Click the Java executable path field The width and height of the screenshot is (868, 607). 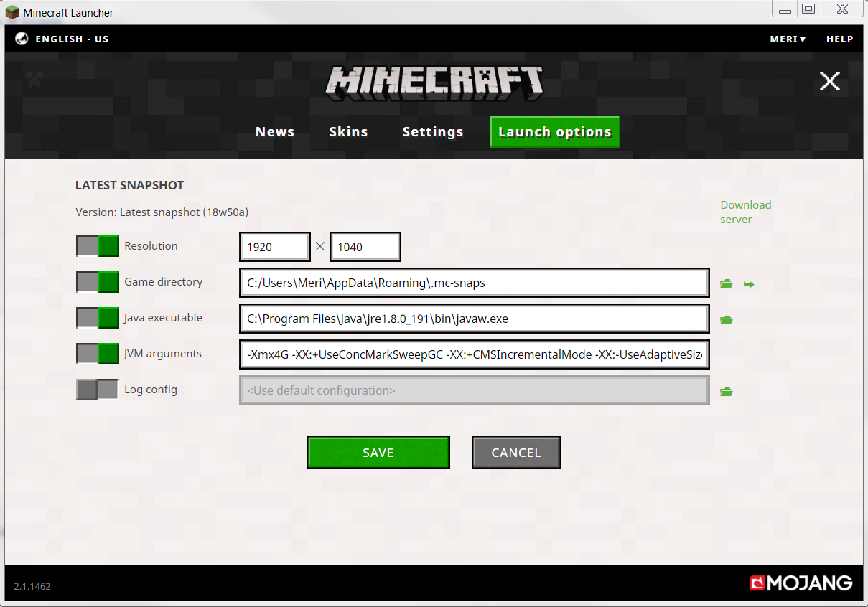(475, 319)
